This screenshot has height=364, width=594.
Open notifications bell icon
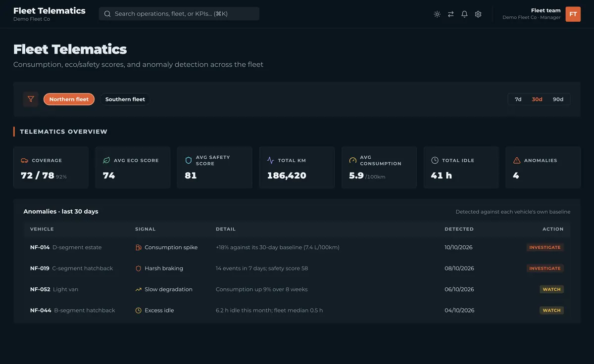coord(464,14)
